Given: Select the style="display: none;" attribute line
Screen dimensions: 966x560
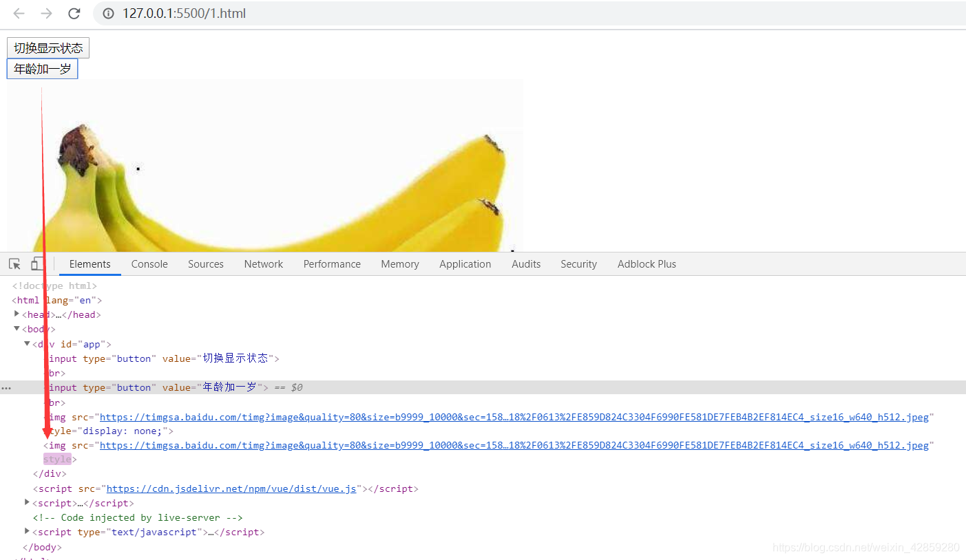Looking at the screenshot, I should click(x=108, y=431).
